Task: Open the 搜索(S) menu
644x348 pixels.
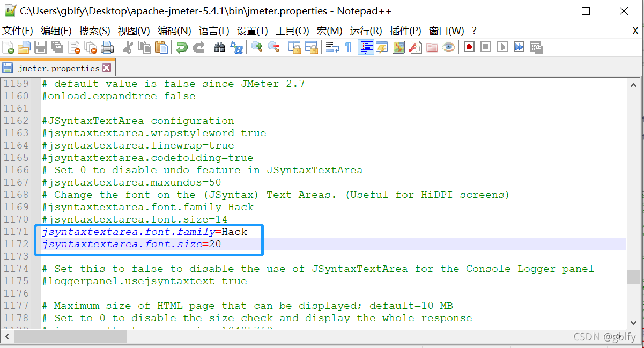Action: [x=95, y=31]
